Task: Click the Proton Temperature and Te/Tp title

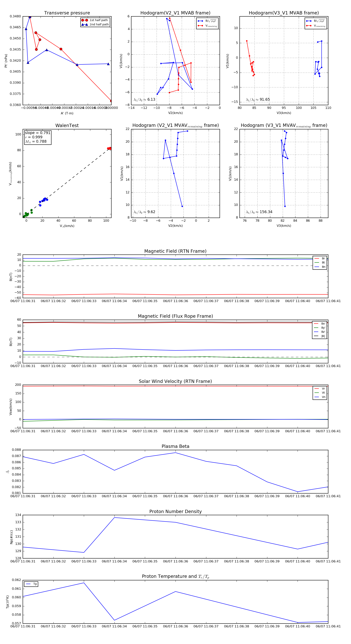Action: [175, 576]
